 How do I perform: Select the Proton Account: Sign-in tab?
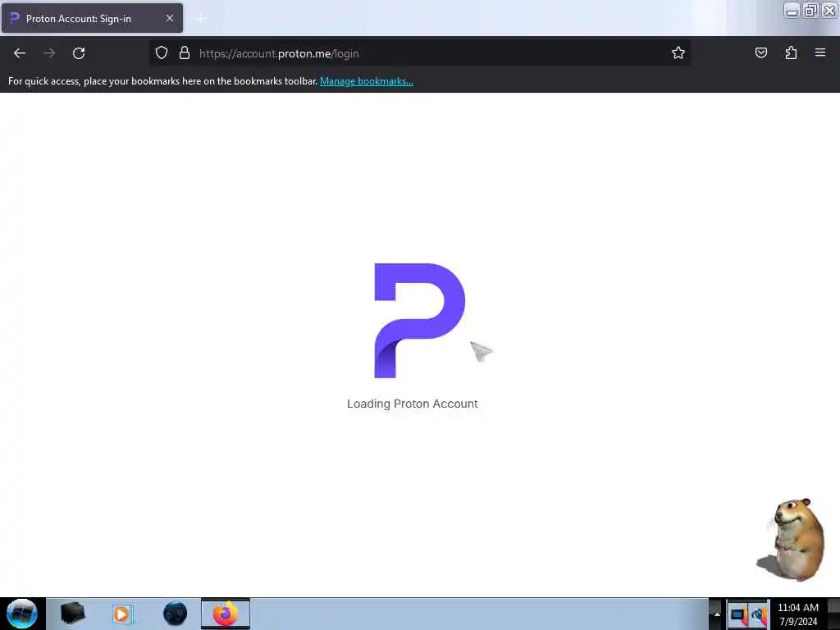click(x=92, y=18)
